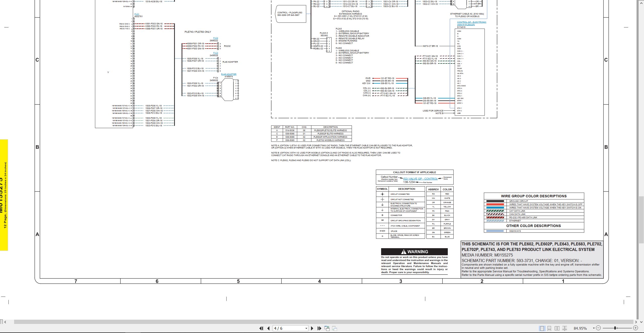This screenshot has height=333, width=644.
Task: Click the horizontal scrollbar right arrow
Action: point(636,322)
